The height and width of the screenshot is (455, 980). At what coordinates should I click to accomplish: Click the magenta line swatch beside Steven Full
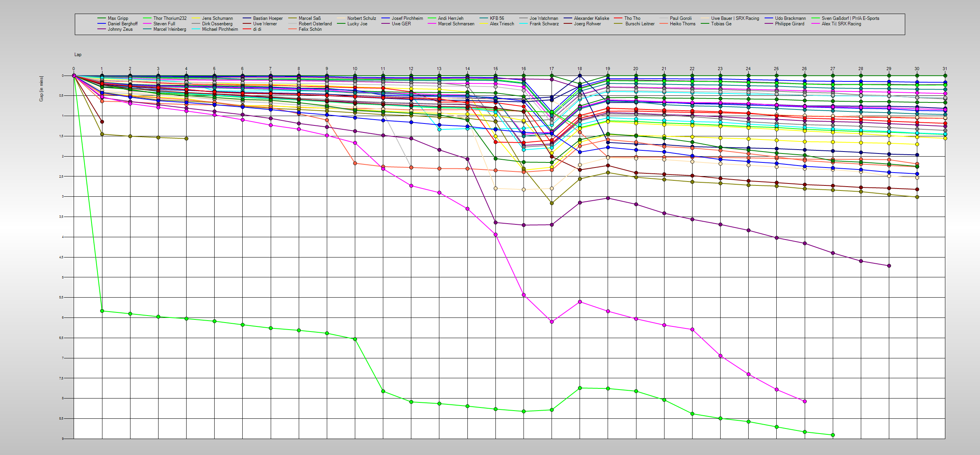tap(147, 24)
